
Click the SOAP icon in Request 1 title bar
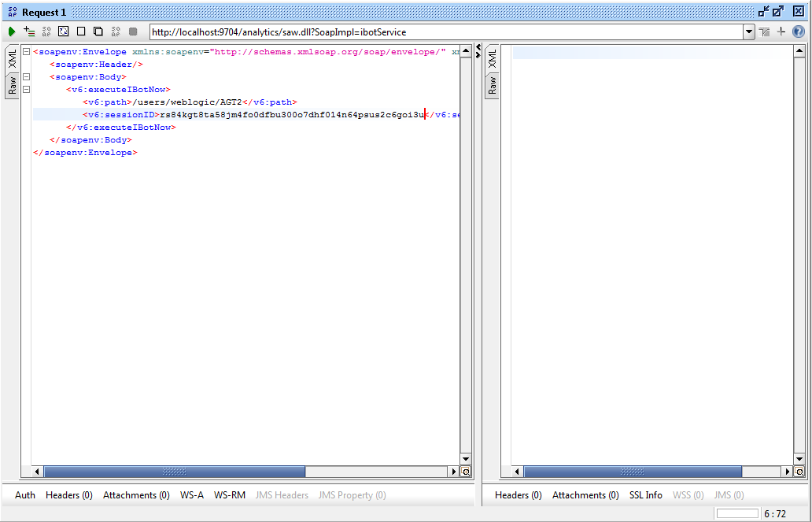click(13, 12)
